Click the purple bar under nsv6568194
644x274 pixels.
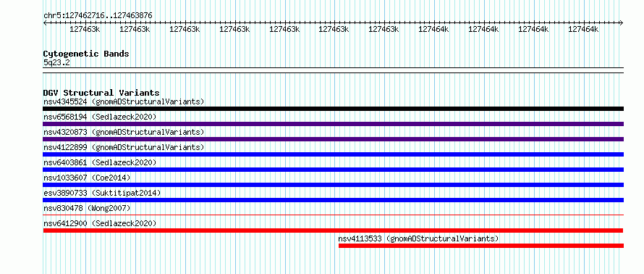click(333, 124)
